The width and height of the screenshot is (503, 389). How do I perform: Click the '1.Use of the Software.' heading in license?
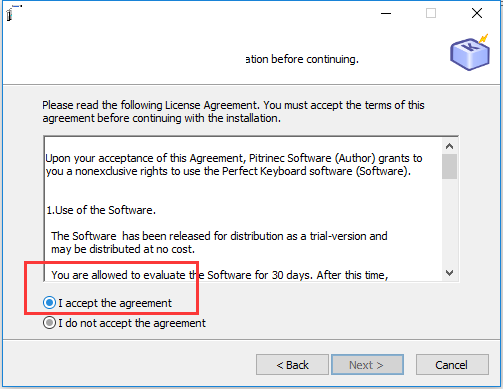coord(101,210)
